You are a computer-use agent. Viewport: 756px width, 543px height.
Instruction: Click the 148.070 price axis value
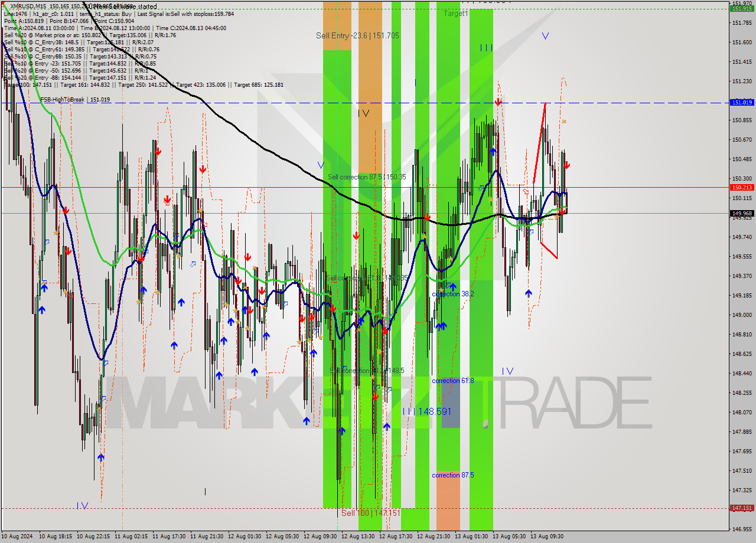click(x=742, y=412)
